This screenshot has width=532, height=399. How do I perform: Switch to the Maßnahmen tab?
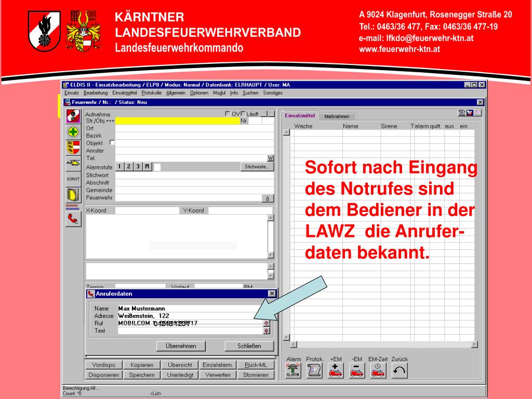point(337,116)
